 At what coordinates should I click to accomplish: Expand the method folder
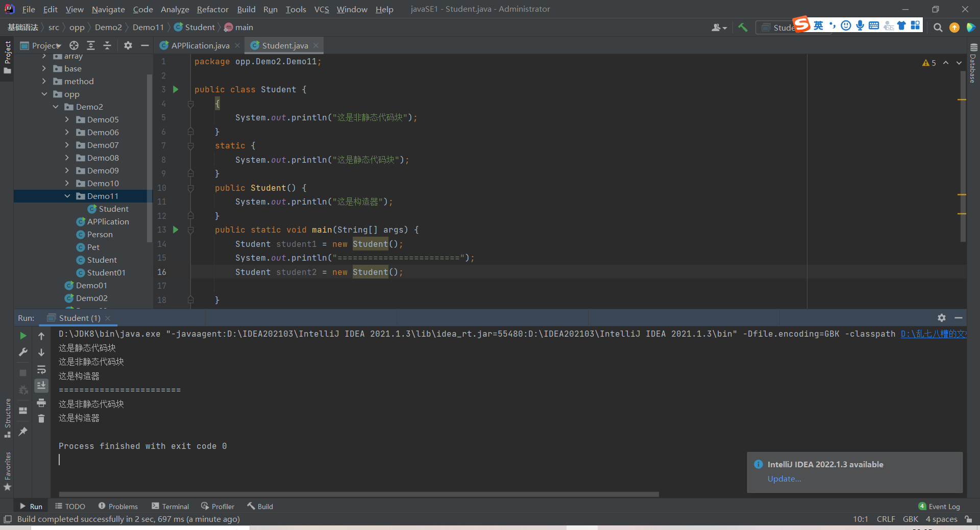[44, 82]
